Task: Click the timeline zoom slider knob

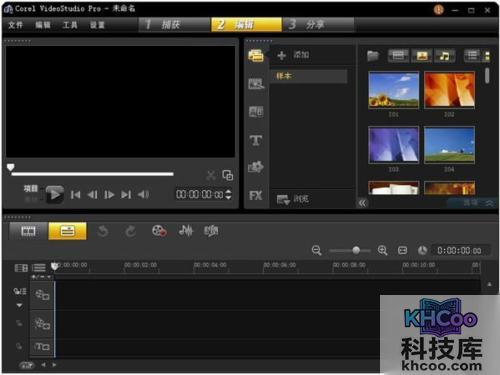Action: pos(356,250)
